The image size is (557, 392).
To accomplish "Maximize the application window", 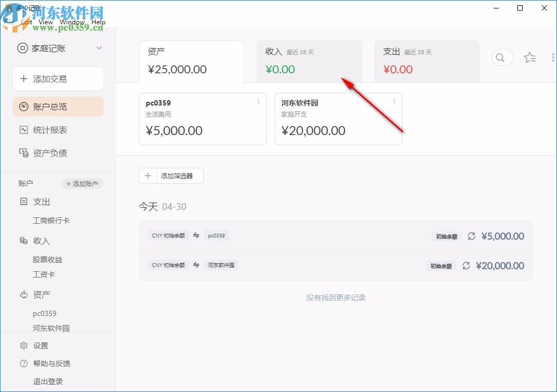I will click(x=520, y=8).
